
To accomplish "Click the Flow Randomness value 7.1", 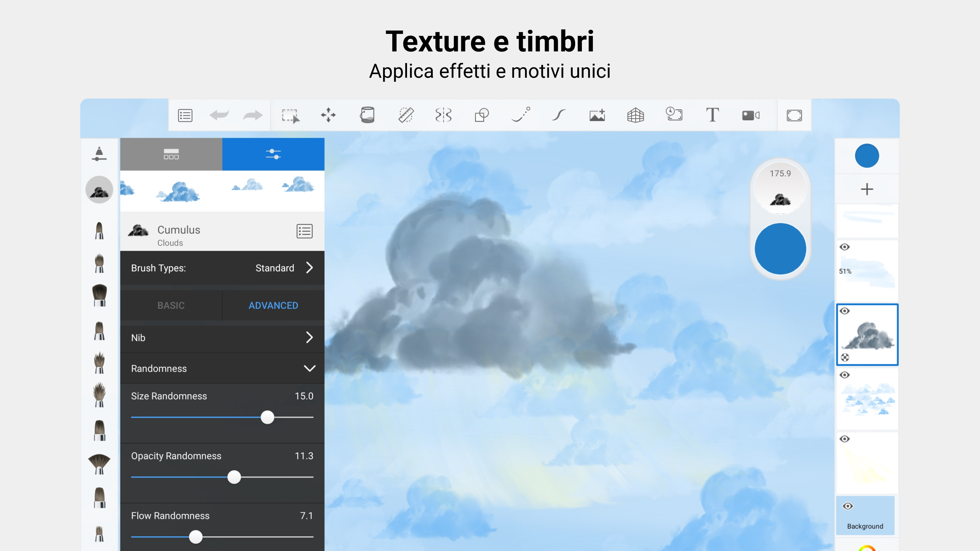I will (306, 515).
